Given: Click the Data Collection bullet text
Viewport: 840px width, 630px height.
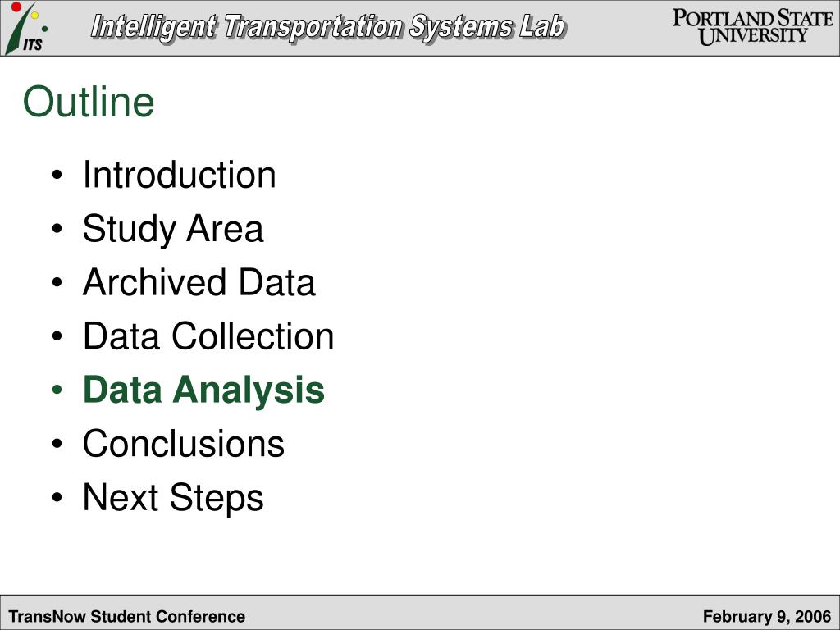Looking at the screenshot, I should (208, 336).
